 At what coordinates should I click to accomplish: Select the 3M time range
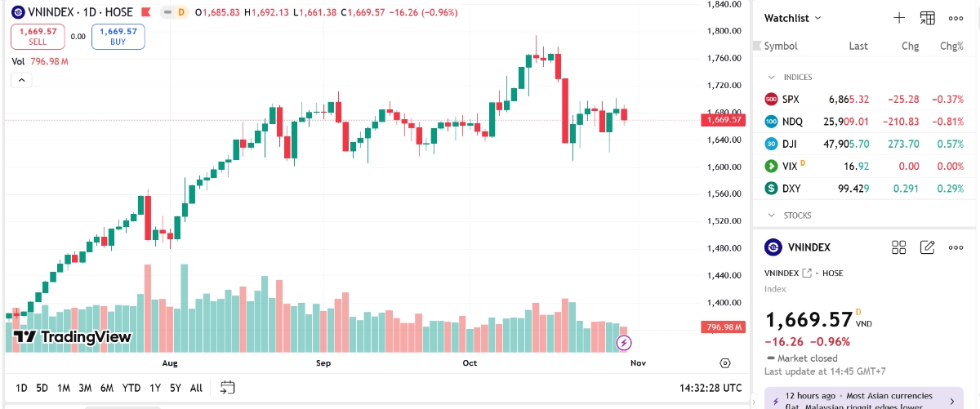[85, 388]
